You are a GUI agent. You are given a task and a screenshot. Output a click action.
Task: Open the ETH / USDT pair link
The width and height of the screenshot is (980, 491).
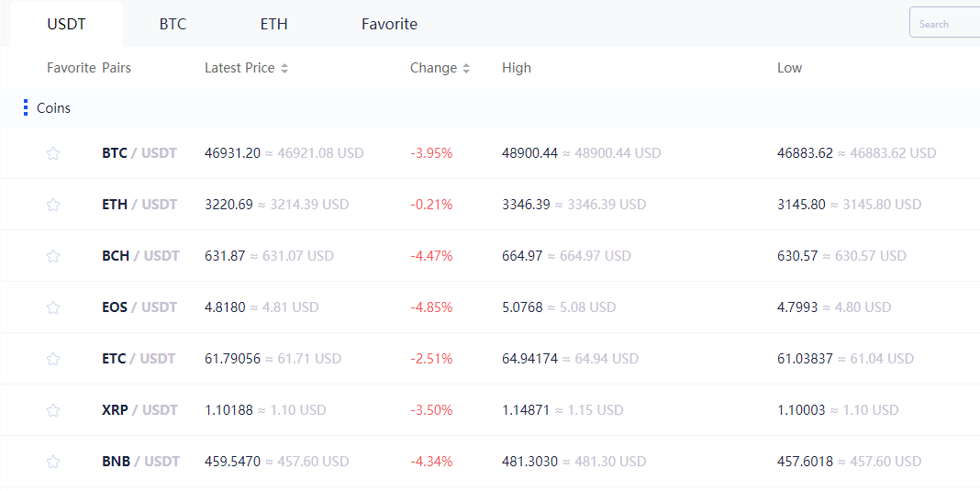[x=139, y=205]
